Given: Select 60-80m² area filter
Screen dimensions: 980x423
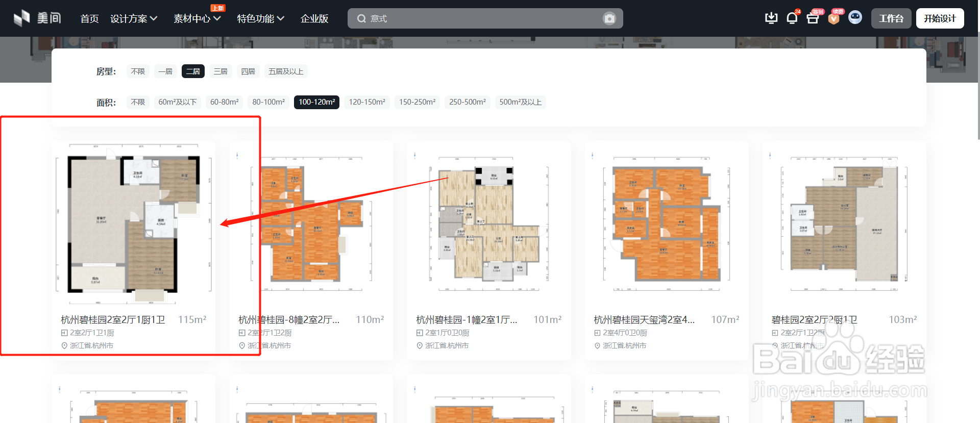Looking at the screenshot, I should point(225,102).
